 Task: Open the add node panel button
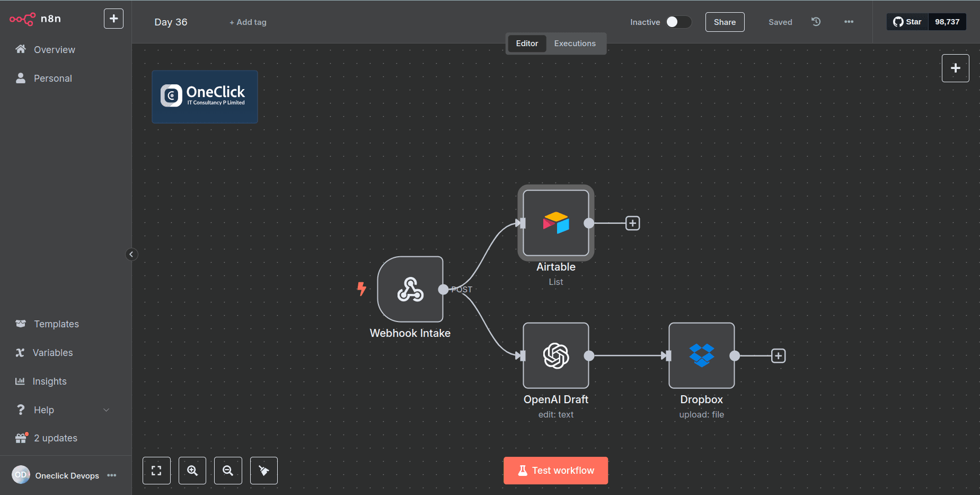[955, 68]
